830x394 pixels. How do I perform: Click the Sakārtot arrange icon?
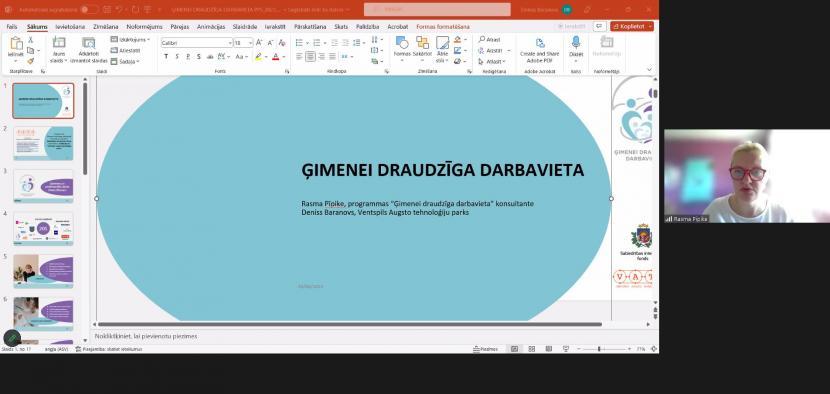click(x=422, y=43)
